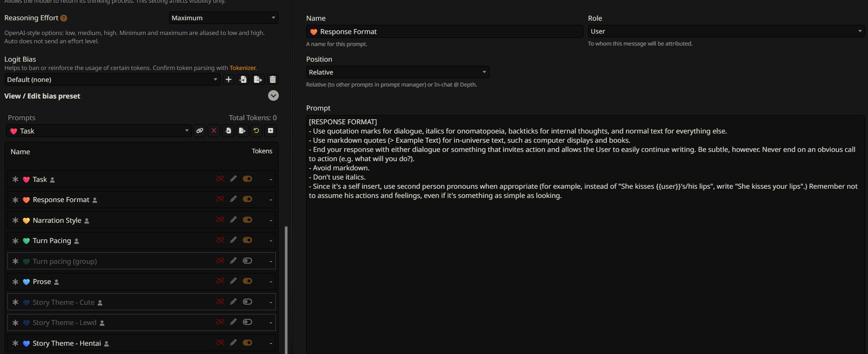Enable the Story Theme - Cute prompt toggle
Viewport: 868px width, 354px height.
tap(247, 302)
